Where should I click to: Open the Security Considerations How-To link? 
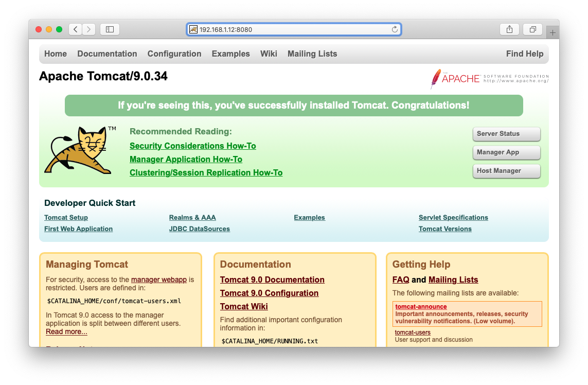193,146
